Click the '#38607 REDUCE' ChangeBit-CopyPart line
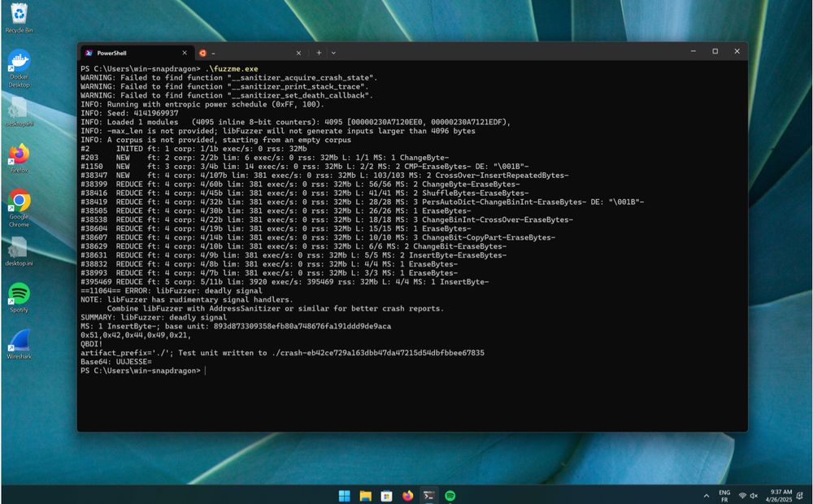 tap(318, 237)
